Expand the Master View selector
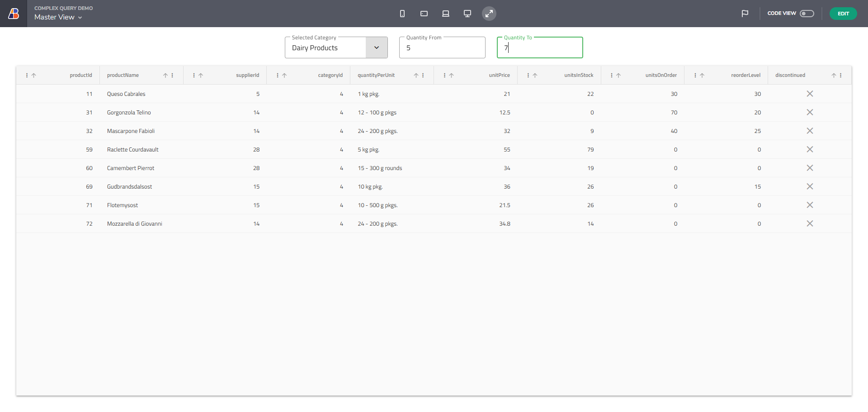The image size is (868, 412). pos(58,17)
